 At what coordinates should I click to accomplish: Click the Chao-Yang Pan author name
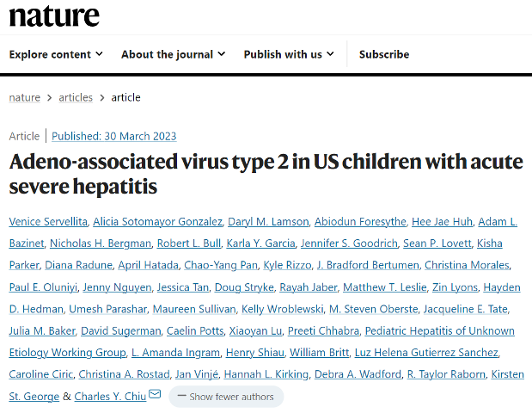221,265
